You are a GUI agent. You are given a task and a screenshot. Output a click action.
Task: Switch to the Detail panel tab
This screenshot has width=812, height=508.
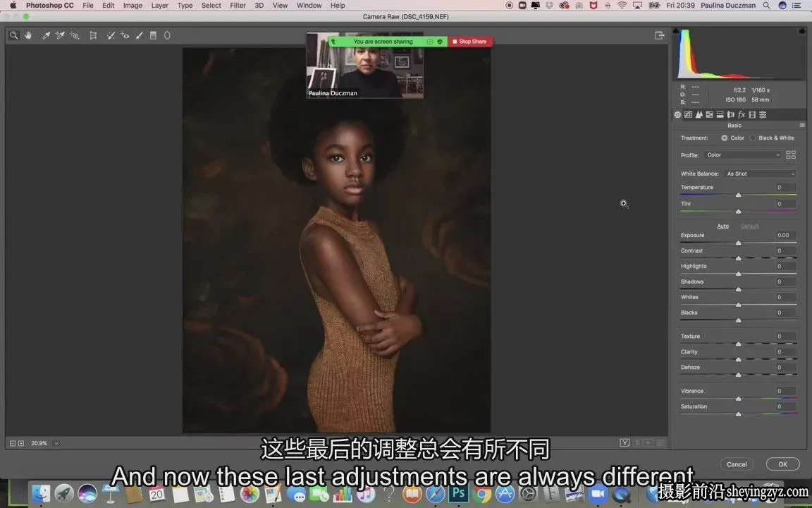[x=699, y=114]
